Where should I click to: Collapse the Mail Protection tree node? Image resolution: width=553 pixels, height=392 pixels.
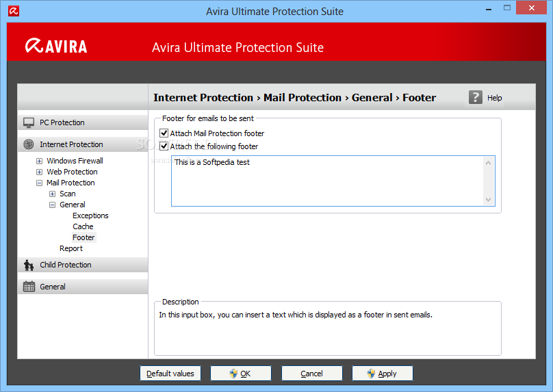[x=40, y=183]
